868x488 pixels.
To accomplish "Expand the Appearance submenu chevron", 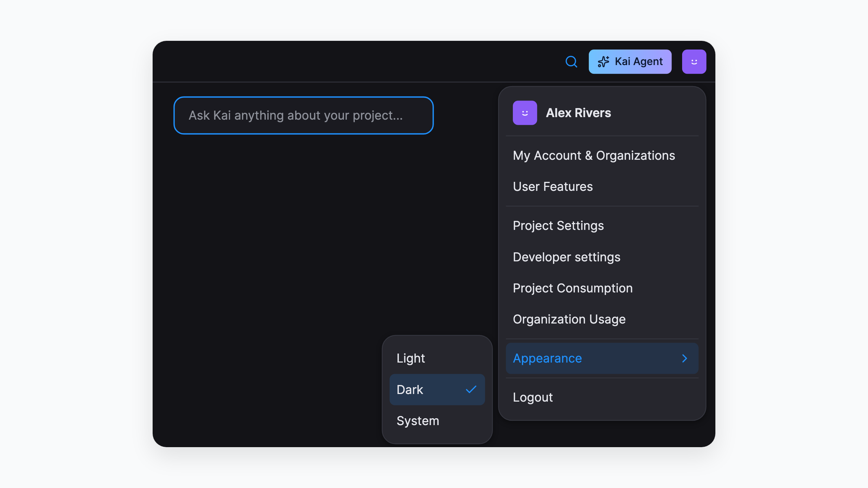I will coord(684,358).
